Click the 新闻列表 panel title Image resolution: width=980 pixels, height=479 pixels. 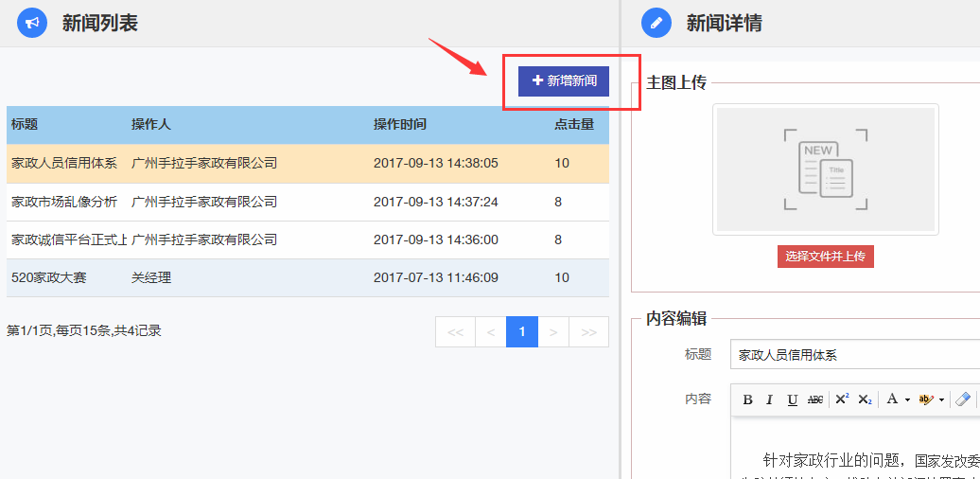click(100, 23)
